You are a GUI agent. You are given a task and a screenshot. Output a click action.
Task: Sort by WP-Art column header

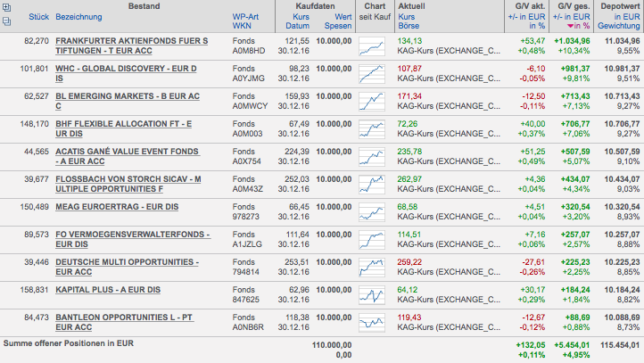[245, 17]
